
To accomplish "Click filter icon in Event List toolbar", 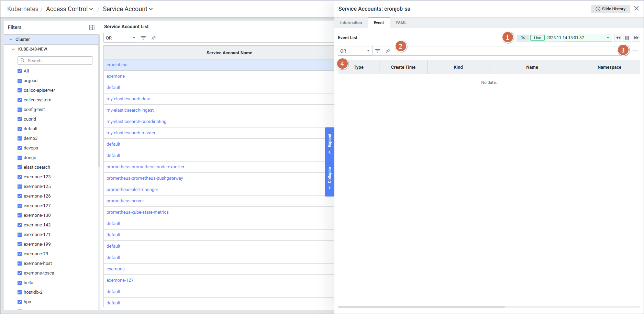I will [378, 51].
